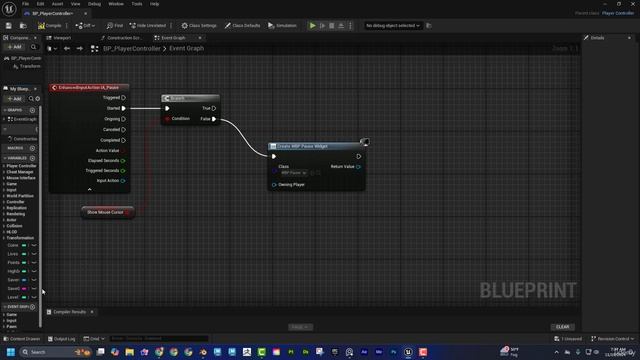
Task: Click the Browse to asset icon
Action: tap(23, 26)
